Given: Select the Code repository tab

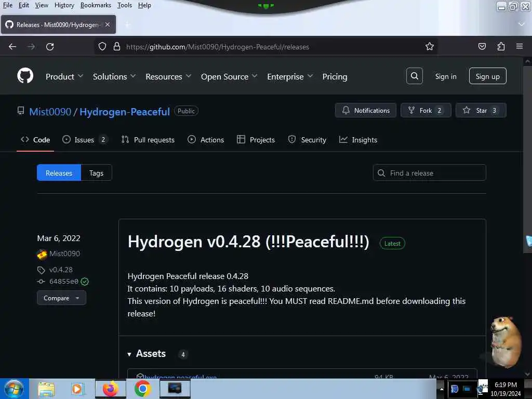Looking at the screenshot, I should 35,140.
